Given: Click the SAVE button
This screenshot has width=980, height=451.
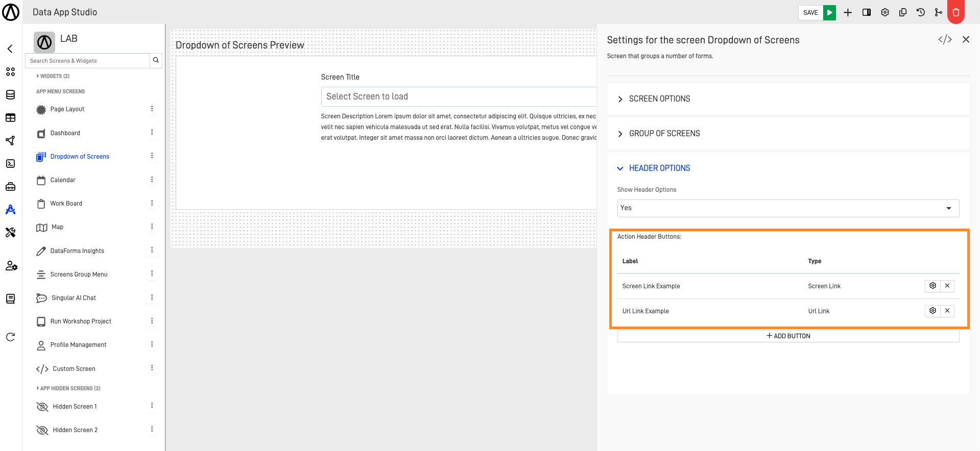Looking at the screenshot, I should [x=810, y=12].
